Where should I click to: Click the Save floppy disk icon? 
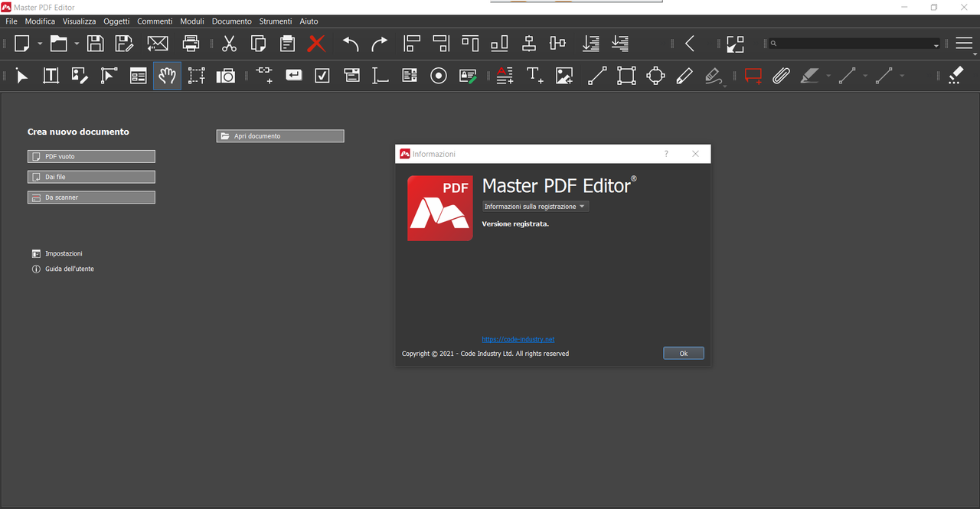click(95, 44)
